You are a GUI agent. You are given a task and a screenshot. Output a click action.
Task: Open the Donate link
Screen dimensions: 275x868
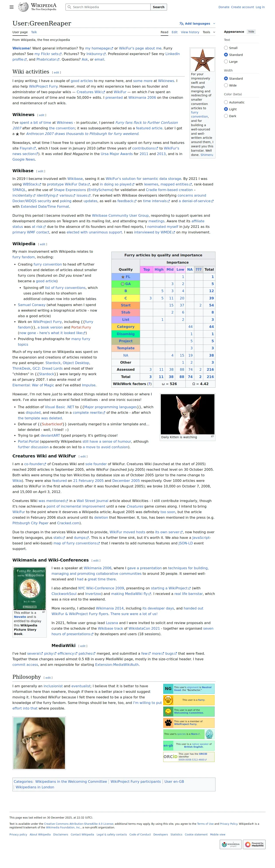tap(224, 7)
